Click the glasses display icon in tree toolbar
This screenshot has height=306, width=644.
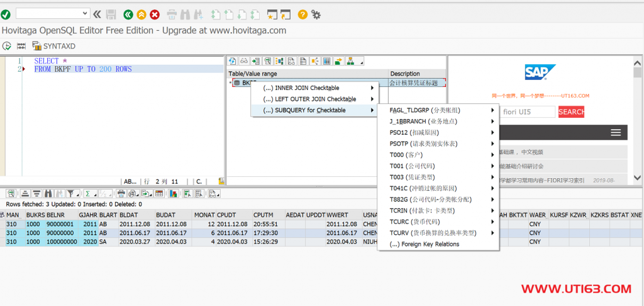(244, 61)
